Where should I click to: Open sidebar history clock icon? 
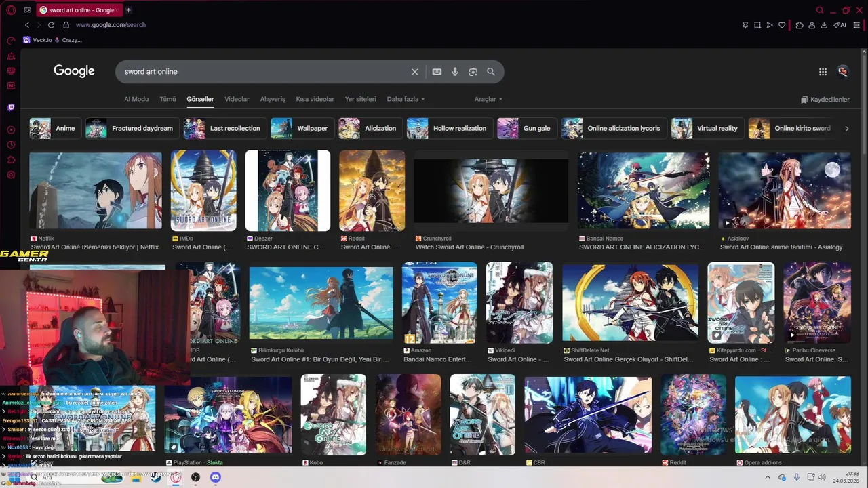tap(11, 145)
